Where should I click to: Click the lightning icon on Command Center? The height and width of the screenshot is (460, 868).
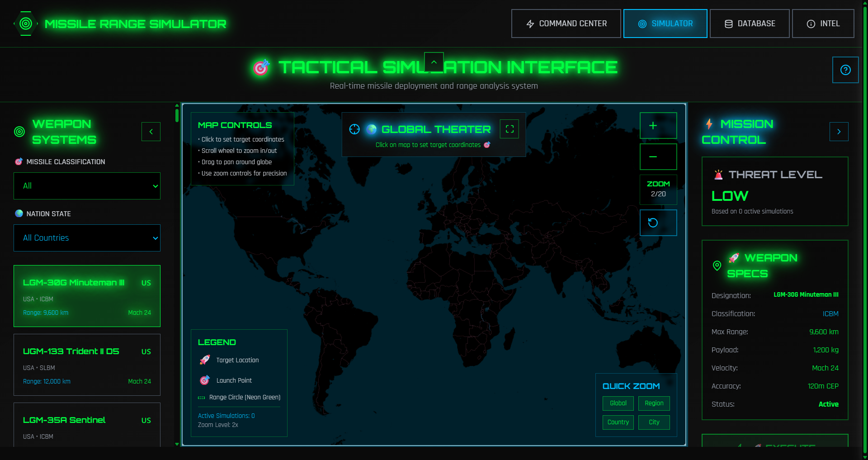click(530, 24)
